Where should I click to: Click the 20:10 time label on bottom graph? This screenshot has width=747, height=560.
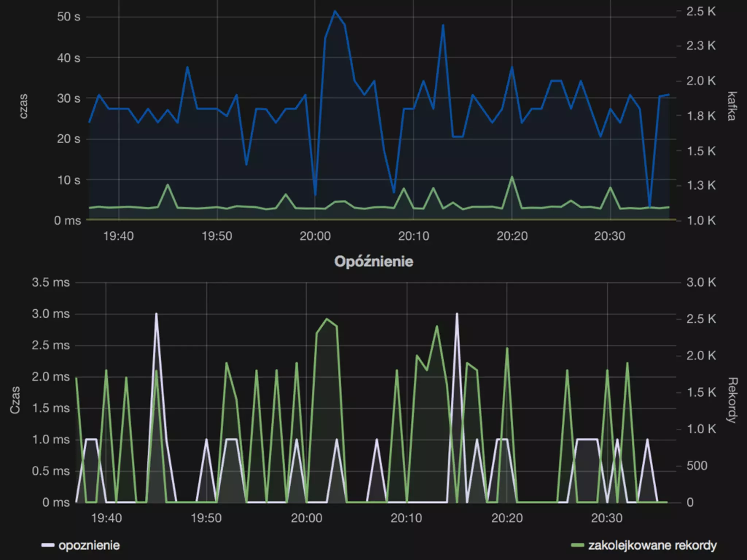(x=406, y=518)
